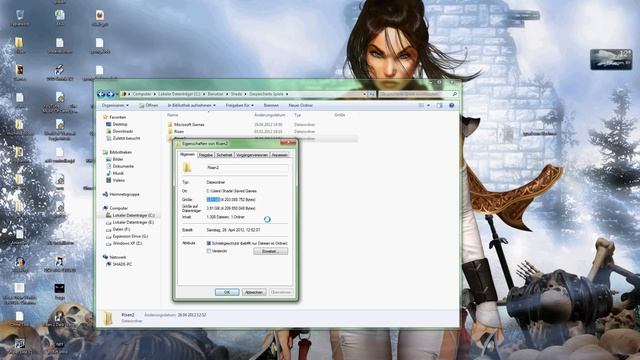The width and height of the screenshot is (640, 360).
Task: Click Öffnen in the Explorer toolbar
Action: pyautogui.click(x=148, y=105)
